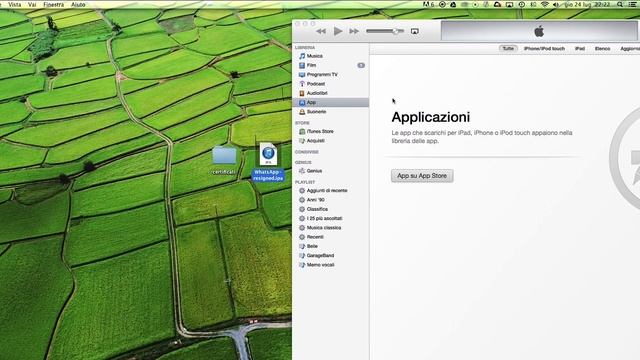The image size is (640, 360).
Task: Open the Vista menu
Action: pyautogui.click(x=14, y=4)
